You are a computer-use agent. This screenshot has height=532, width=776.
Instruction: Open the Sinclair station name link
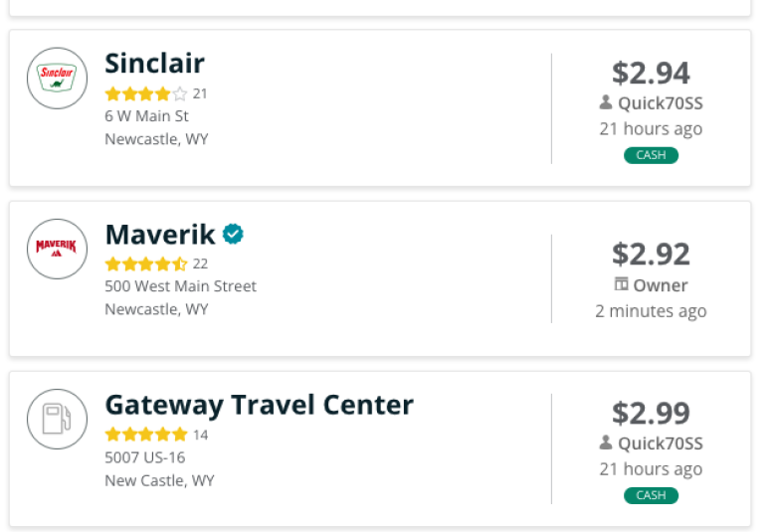click(154, 64)
